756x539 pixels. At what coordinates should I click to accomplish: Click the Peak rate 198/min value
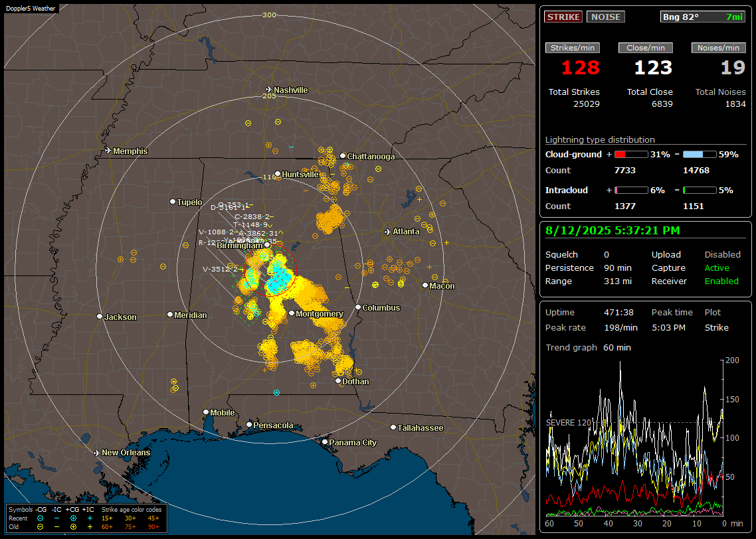tap(621, 327)
